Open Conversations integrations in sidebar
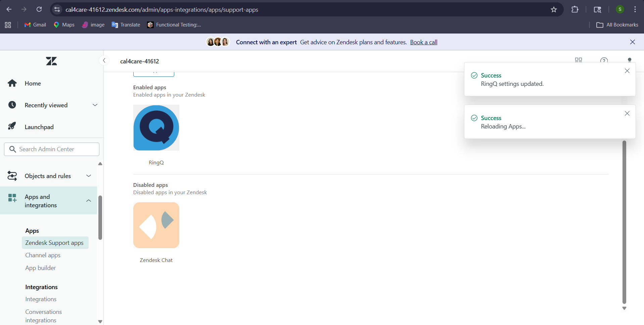 44,316
